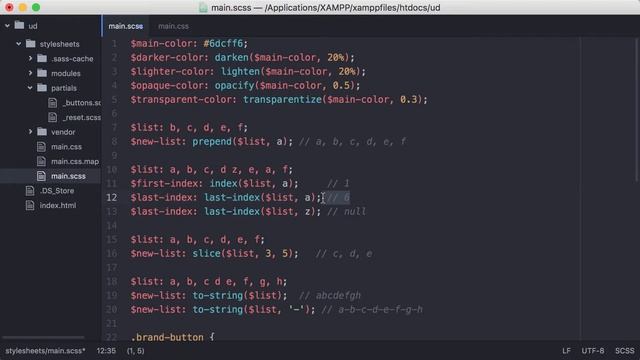Switch to the main.scss editor tab
Viewport: 640px width, 360px height.
point(126,26)
